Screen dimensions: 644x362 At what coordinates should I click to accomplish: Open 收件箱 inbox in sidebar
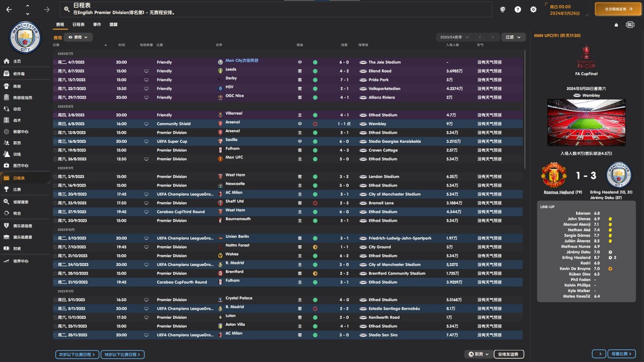pos(25,73)
